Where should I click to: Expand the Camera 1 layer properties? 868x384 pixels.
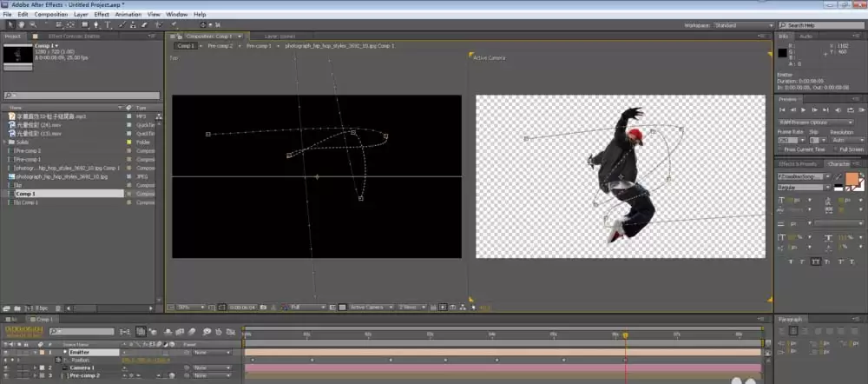[x=35, y=367]
